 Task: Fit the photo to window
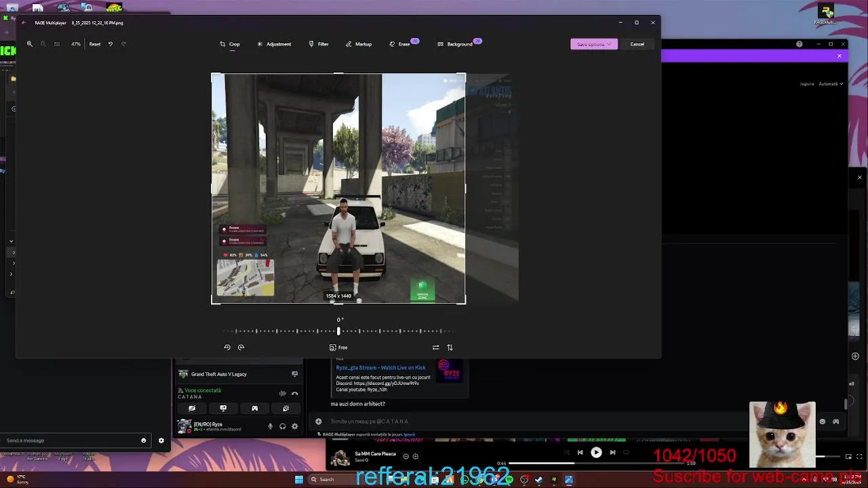(x=57, y=44)
